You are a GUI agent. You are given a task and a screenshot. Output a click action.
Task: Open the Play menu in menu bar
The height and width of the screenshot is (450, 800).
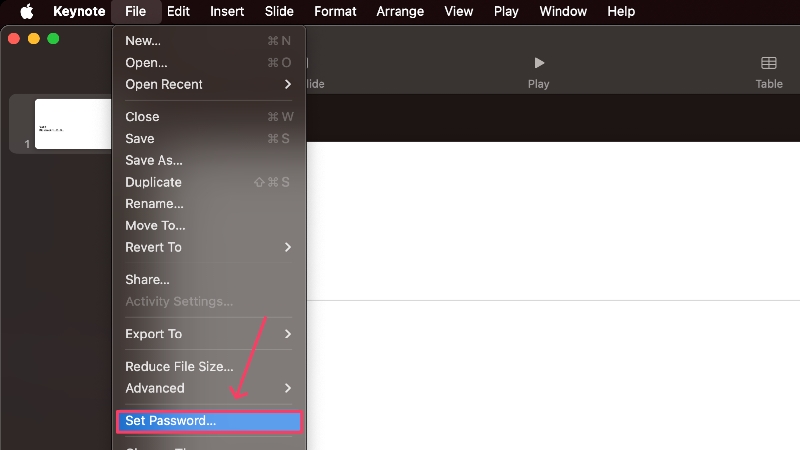point(506,11)
